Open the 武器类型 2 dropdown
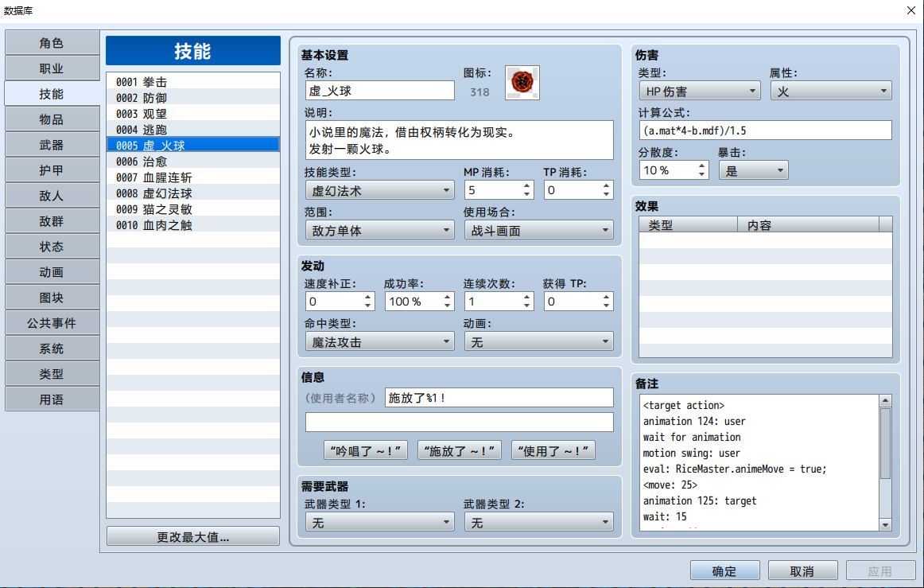This screenshot has height=588, width=924. (538, 522)
